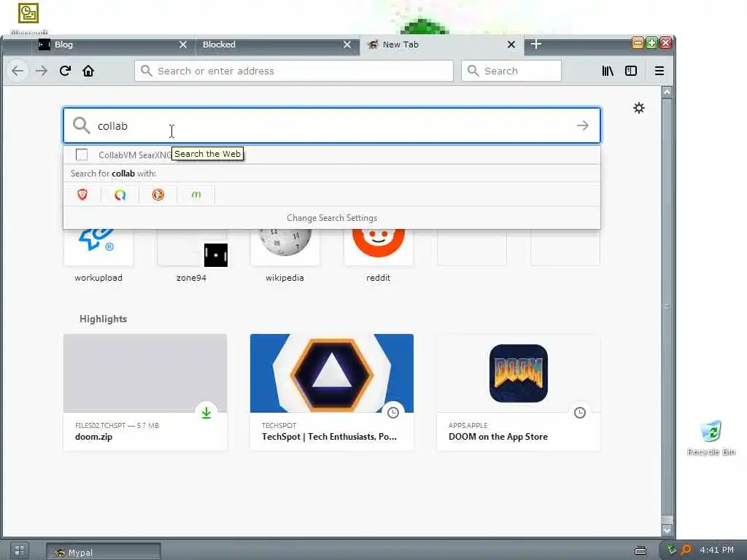Screen dimensions: 747x560
Task: Click the history clock on DOOM card
Action: [x=580, y=413]
